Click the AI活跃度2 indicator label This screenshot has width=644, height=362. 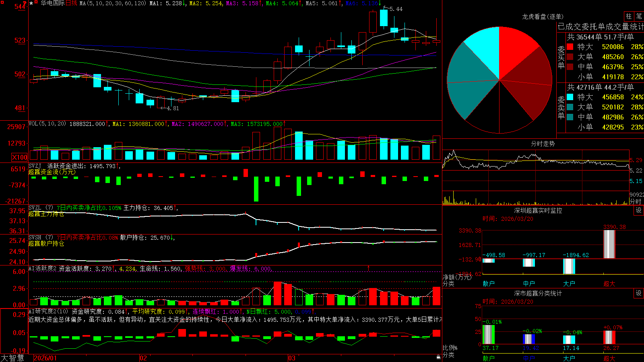[43, 268]
